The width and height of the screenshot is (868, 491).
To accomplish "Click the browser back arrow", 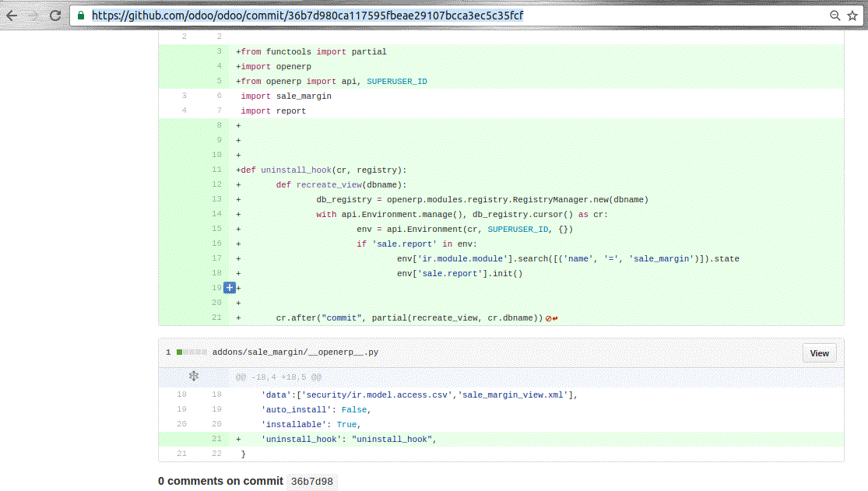I will click(12, 16).
